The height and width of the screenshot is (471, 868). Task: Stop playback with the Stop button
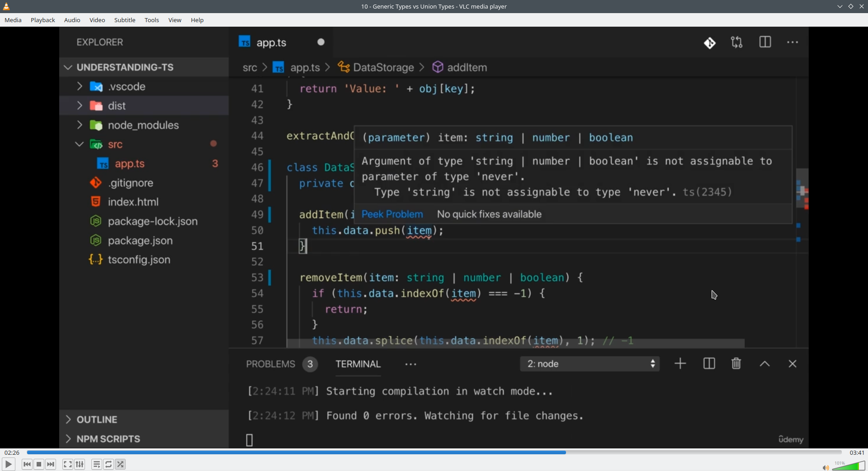click(x=39, y=464)
